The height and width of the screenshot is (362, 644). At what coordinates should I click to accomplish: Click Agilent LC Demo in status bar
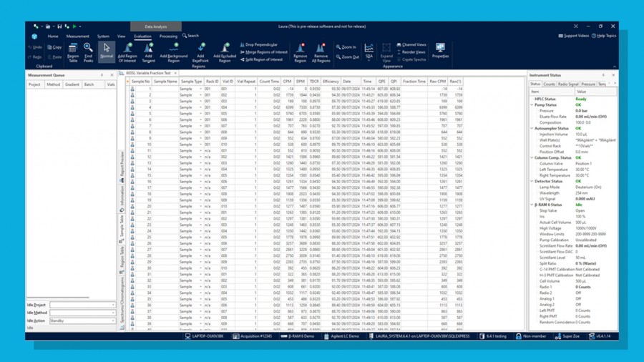click(x=341, y=336)
